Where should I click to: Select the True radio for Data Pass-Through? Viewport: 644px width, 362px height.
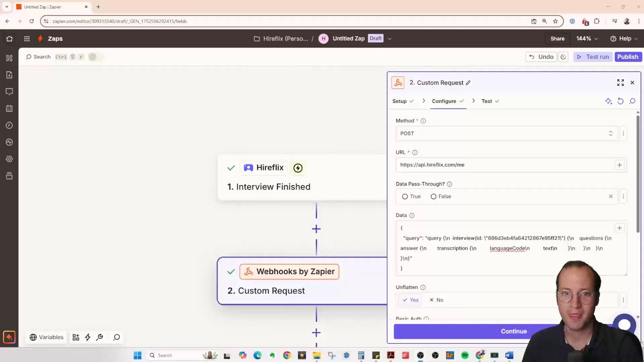(x=405, y=197)
